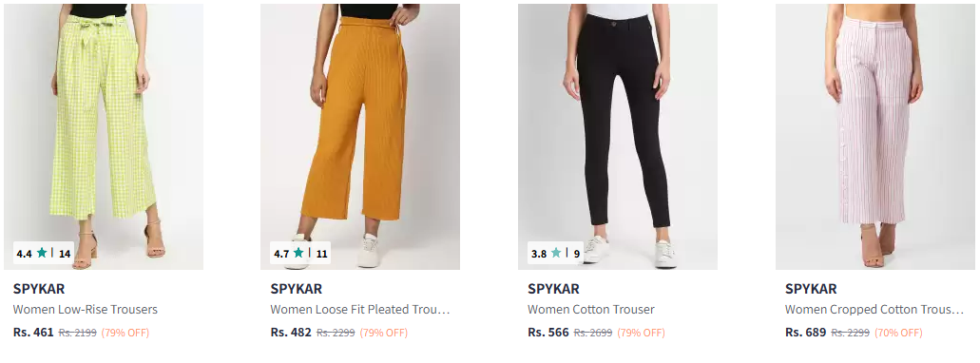Click the Rs. 461 price

click(x=33, y=333)
